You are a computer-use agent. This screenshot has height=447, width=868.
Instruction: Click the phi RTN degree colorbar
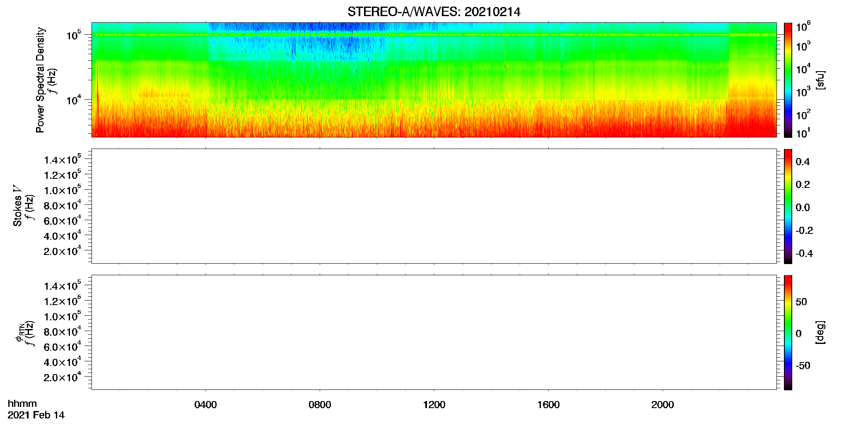[x=788, y=332]
